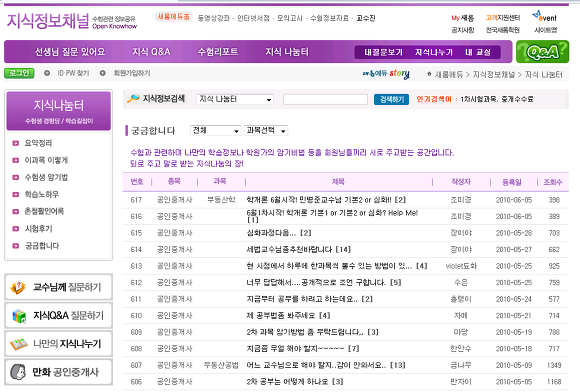This screenshot has width=580, height=392.
Task: Click the 새롬에듀 story logo
Action: click(386, 74)
